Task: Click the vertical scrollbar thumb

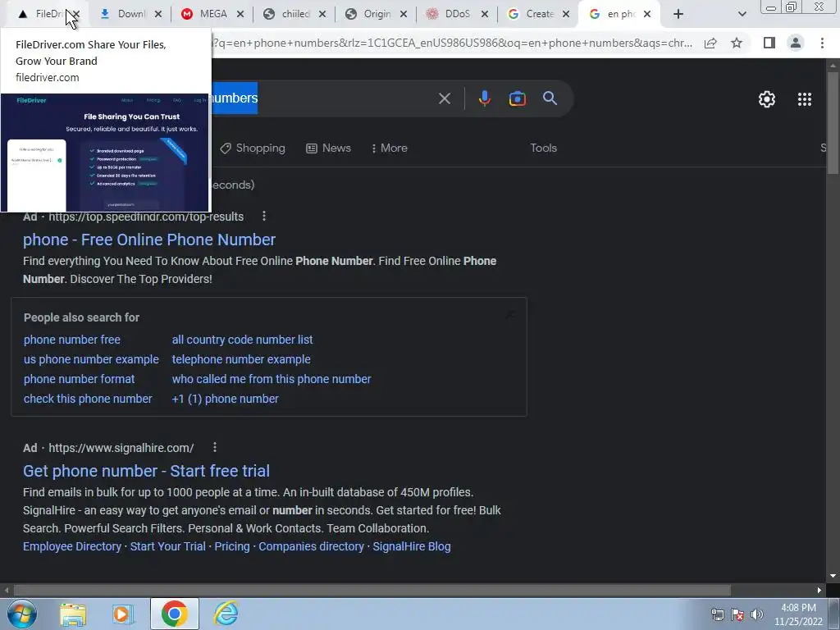Action: point(833,122)
